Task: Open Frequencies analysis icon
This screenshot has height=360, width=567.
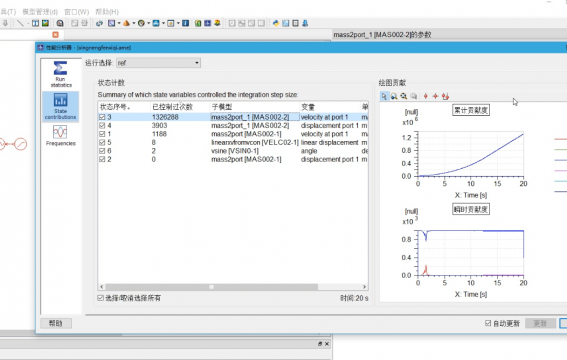Action: pos(60,136)
